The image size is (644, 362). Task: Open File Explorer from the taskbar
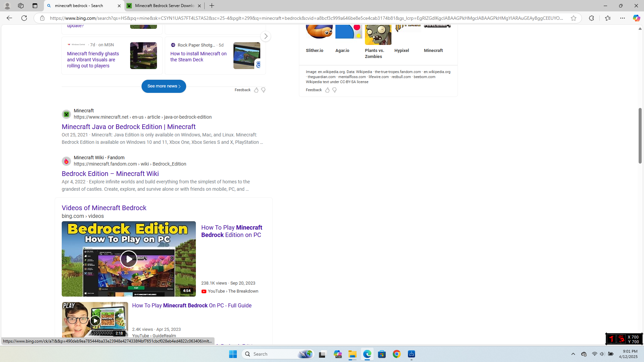353,354
